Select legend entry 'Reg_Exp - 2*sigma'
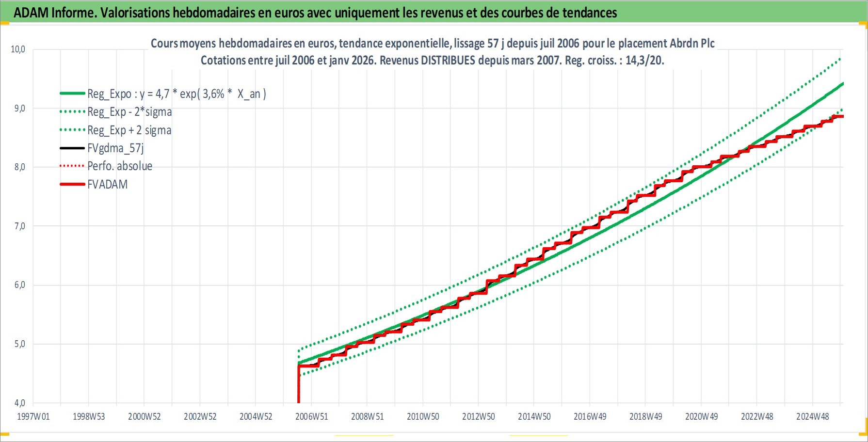 129,112
